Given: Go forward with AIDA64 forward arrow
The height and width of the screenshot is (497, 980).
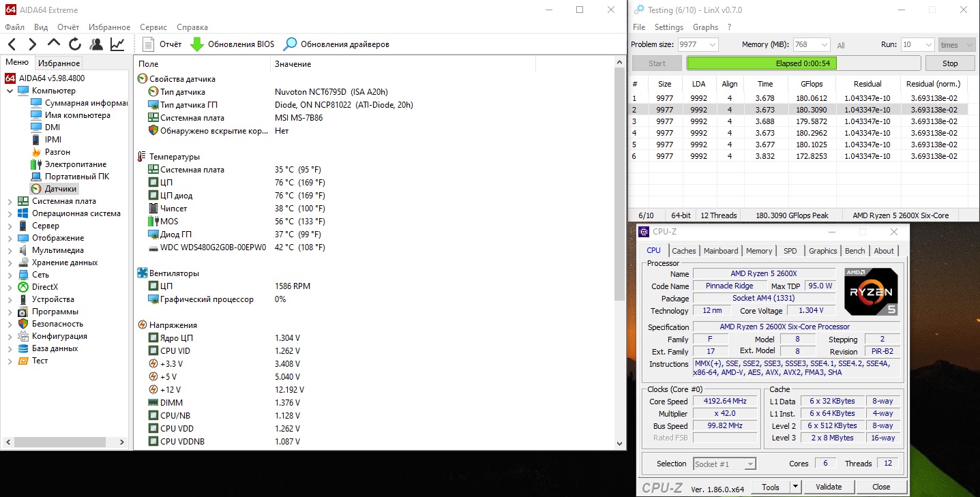Looking at the screenshot, I should 32,44.
